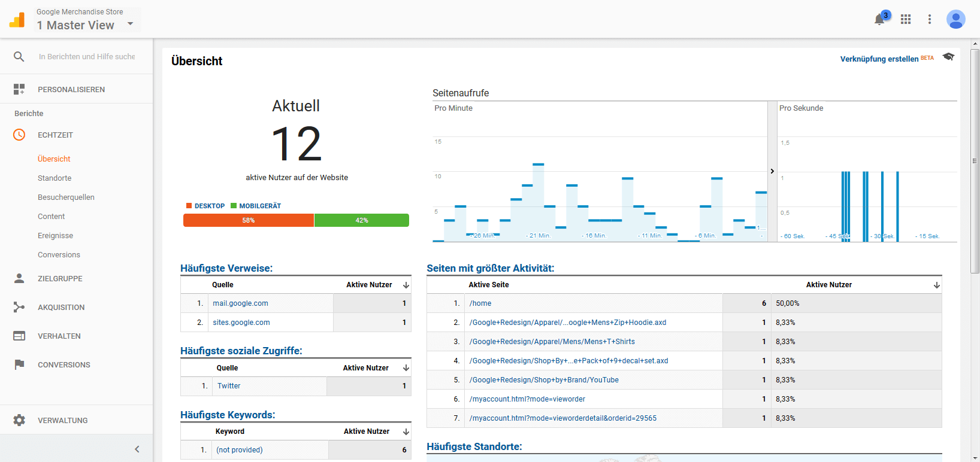Image resolution: width=980 pixels, height=462 pixels.
Task: Click the Verhalten window icon
Action: 19,336
